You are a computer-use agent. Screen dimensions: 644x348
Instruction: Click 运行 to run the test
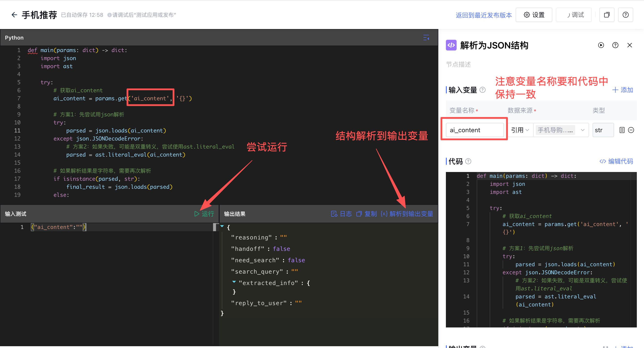click(x=204, y=214)
